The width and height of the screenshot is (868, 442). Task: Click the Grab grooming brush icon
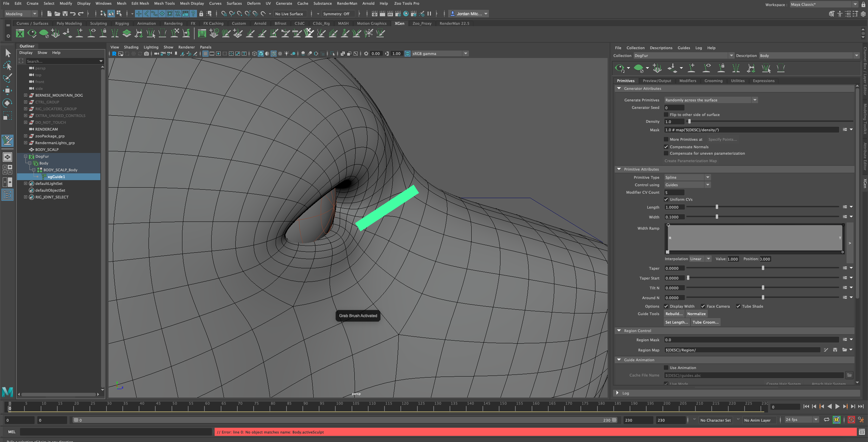[309, 33]
